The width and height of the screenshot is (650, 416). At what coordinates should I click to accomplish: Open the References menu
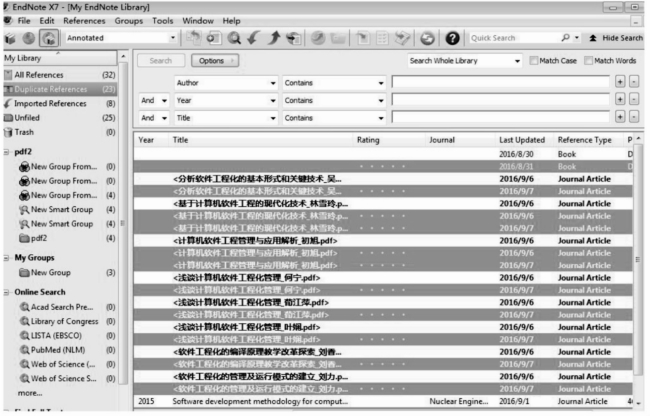(84, 21)
